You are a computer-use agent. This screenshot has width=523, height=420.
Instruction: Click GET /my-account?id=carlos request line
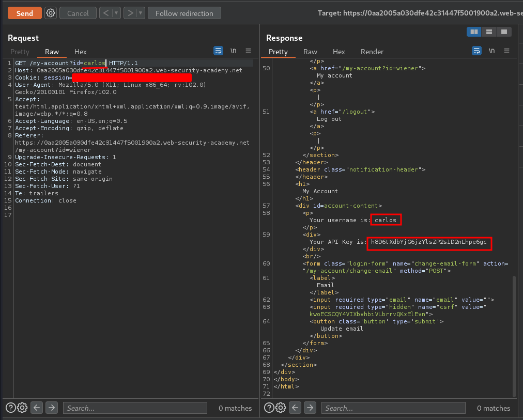coord(76,63)
